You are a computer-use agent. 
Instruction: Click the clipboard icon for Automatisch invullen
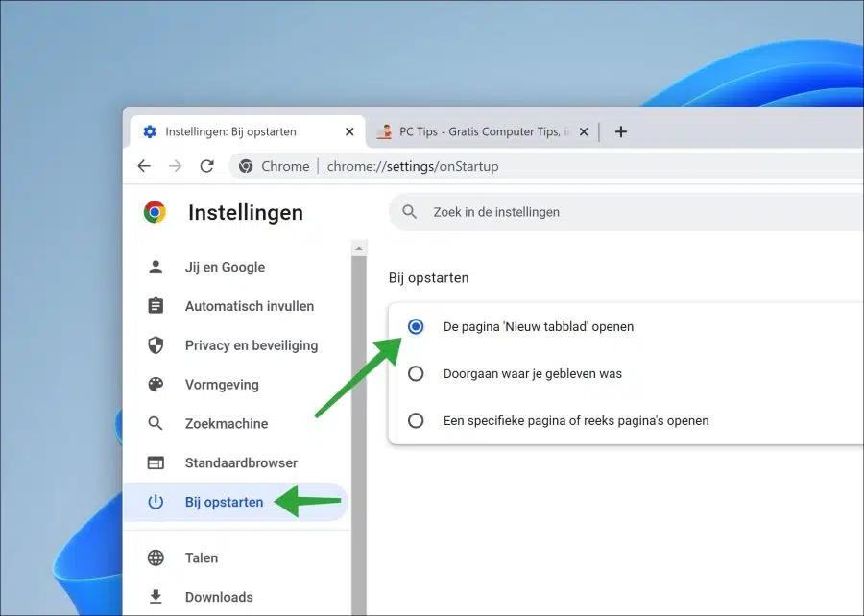click(x=156, y=305)
